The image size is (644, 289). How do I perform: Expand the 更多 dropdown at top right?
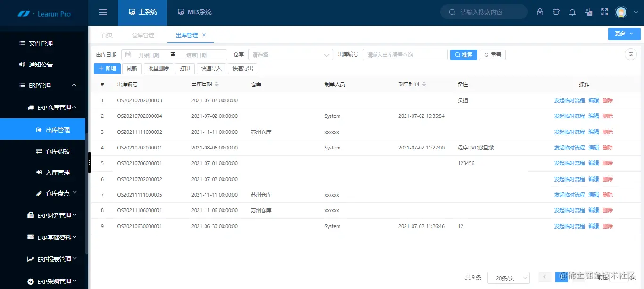tap(623, 33)
